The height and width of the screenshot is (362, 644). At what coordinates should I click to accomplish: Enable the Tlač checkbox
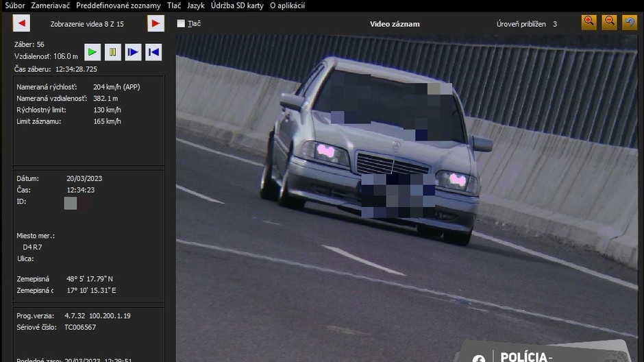pyautogui.click(x=181, y=23)
